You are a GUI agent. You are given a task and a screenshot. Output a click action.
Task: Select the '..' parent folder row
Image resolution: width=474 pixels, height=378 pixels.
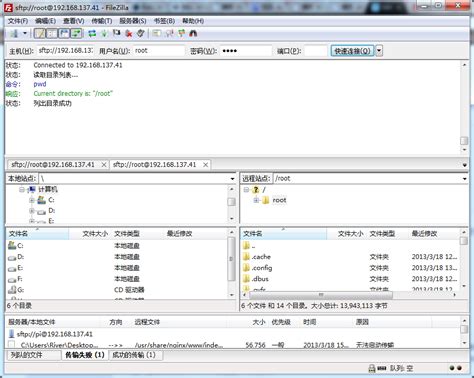[x=350, y=246]
